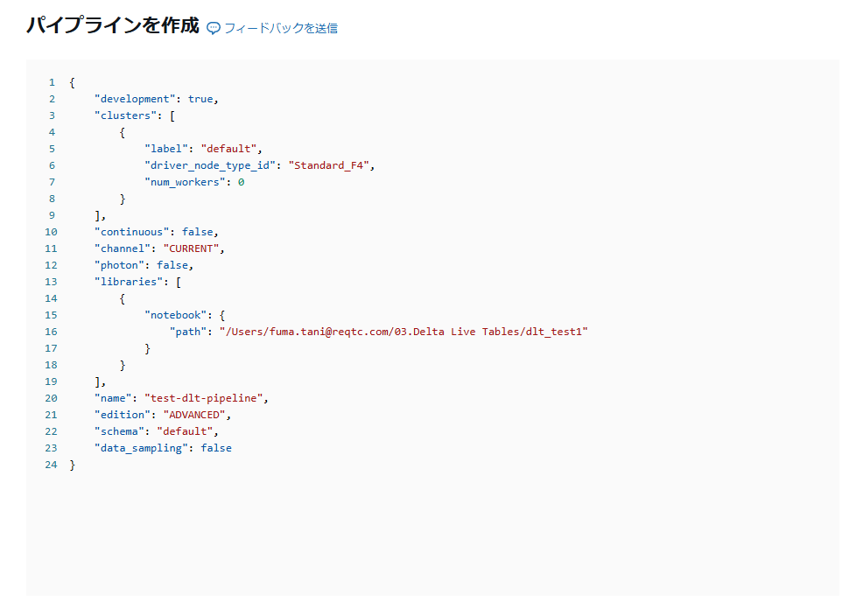Open the フィードバックを送信 link
The height and width of the screenshot is (616, 863).
pyautogui.click(x=280, y=28)
